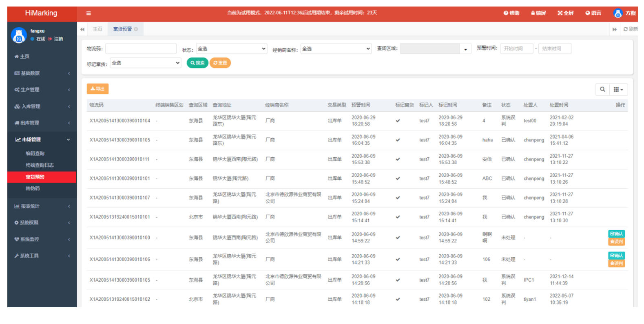Switch to the 主页 tab
Viewport: 644px width, 324px height.
click(x=97, y=29)
